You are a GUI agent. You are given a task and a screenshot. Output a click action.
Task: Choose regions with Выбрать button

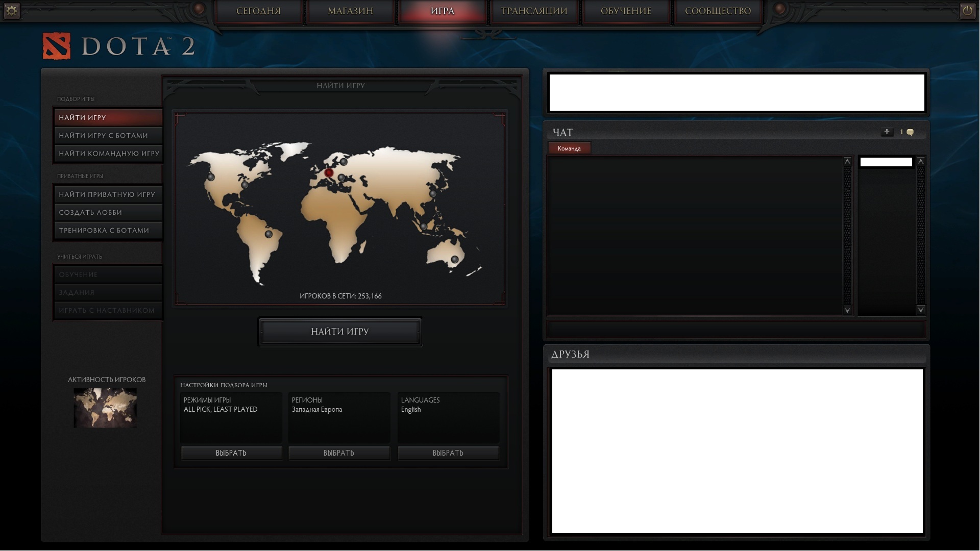point(339,453)
